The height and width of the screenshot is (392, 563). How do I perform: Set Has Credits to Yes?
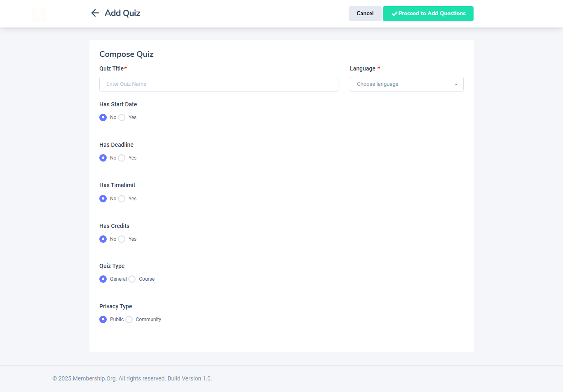click(x=122, y=239)
